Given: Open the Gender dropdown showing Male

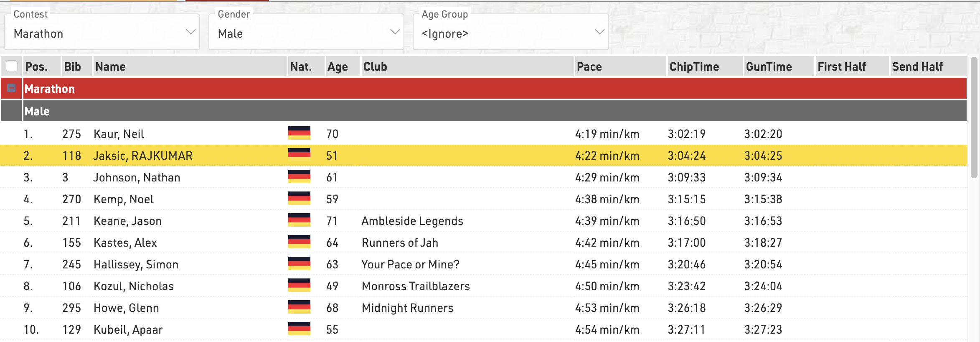Looking at the screenshot, I should (306, 33).
